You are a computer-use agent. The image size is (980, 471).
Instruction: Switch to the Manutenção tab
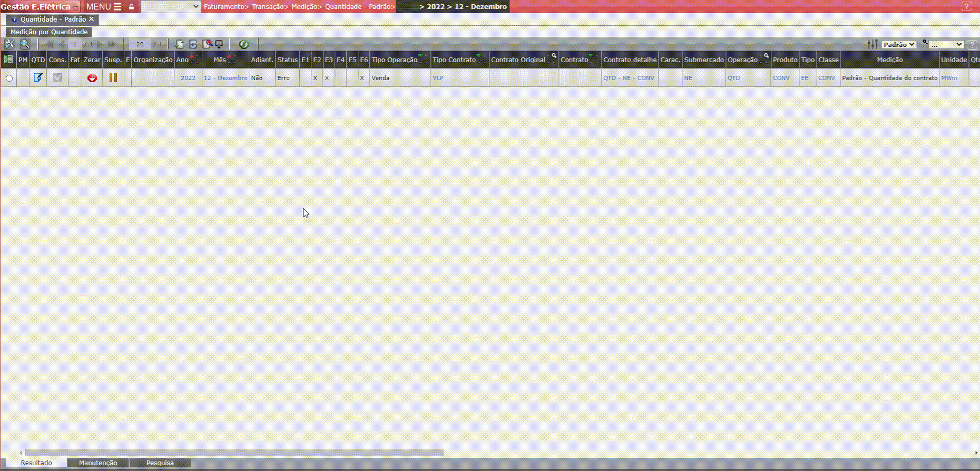click(98, 463)
